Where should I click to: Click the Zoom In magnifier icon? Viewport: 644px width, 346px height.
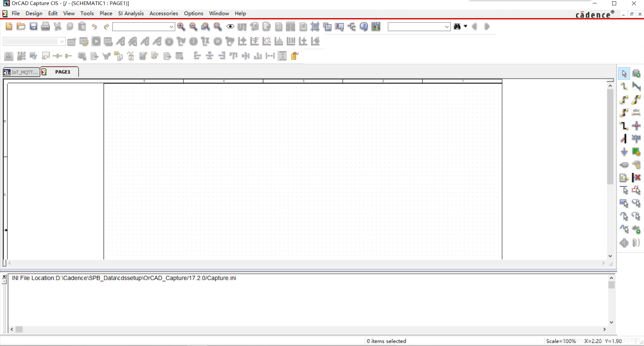(x=181, y=27)
